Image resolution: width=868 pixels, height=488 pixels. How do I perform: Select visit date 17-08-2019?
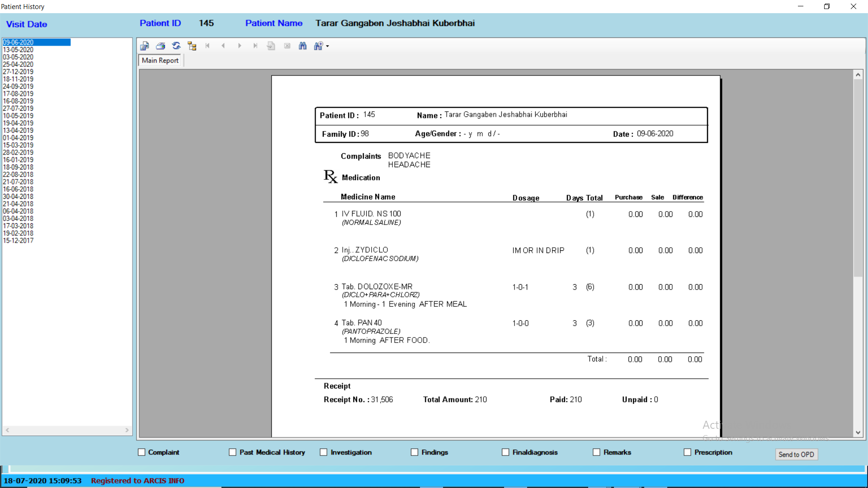pos(19,94)
